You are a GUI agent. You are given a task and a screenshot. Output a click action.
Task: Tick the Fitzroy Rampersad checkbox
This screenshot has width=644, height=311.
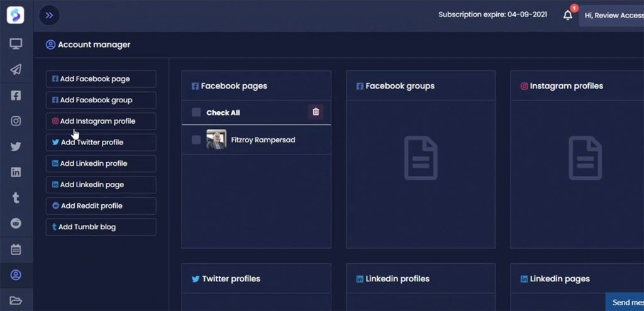coord(196,140)
